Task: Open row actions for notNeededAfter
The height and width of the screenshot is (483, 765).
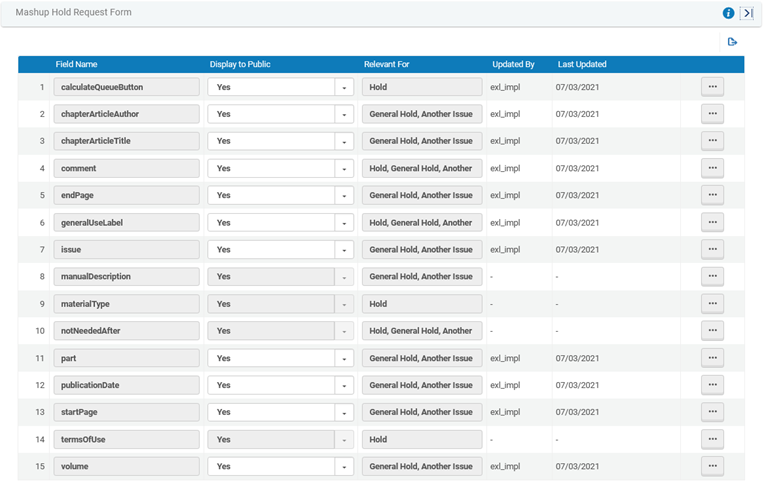Action: click(712, 330)
